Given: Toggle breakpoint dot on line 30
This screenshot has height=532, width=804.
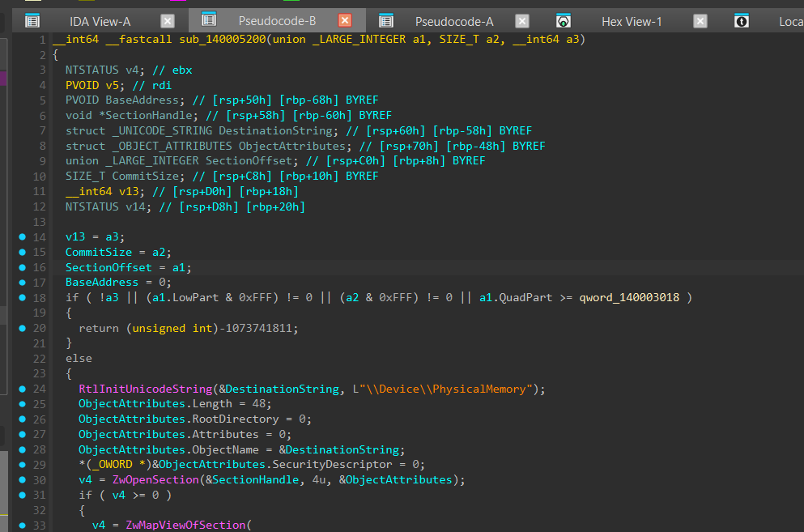Looking at the screenshot, I should (x=22, y=479).
